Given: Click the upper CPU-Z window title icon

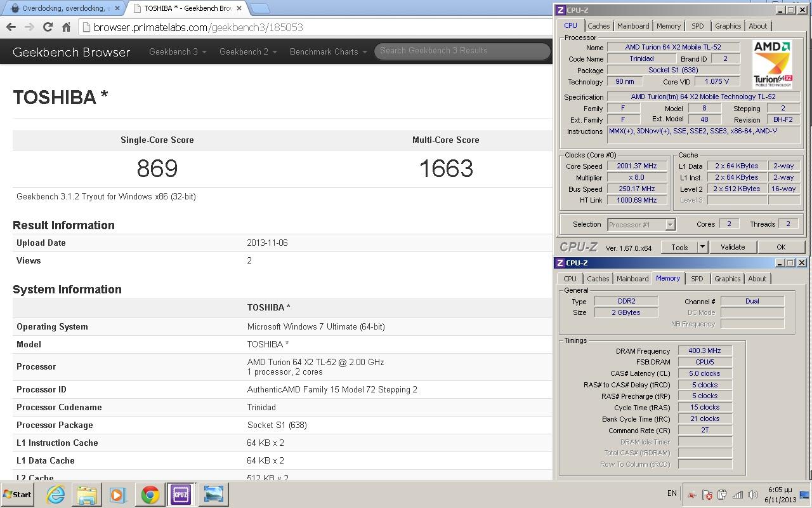Looking at the screenshot, I should (x=560, y=10).
